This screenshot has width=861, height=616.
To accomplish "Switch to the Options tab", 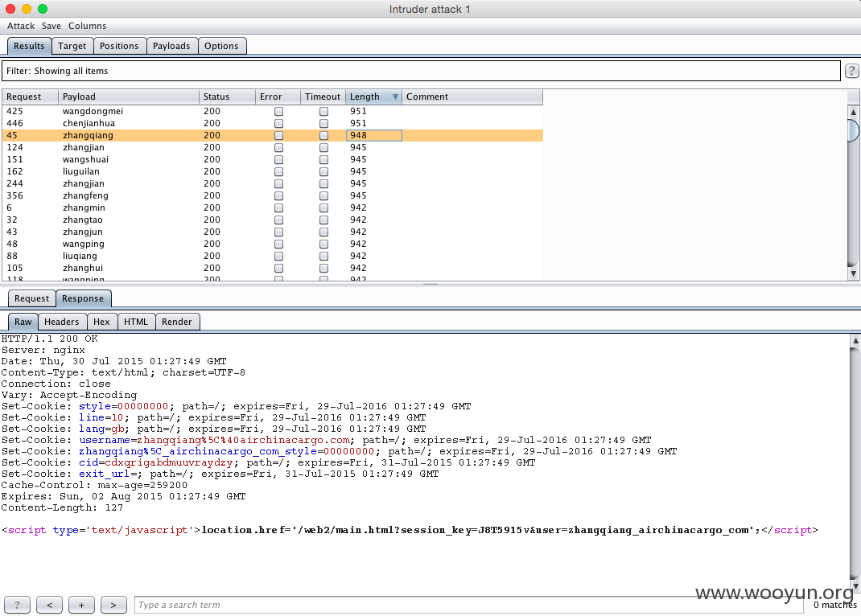I will click(221, 46).
